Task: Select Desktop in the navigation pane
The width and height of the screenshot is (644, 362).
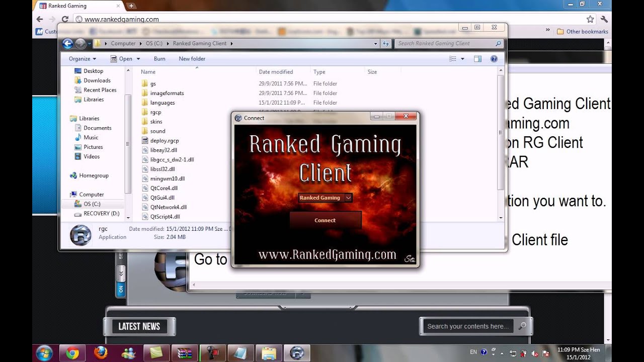Action: coord(89,71)
